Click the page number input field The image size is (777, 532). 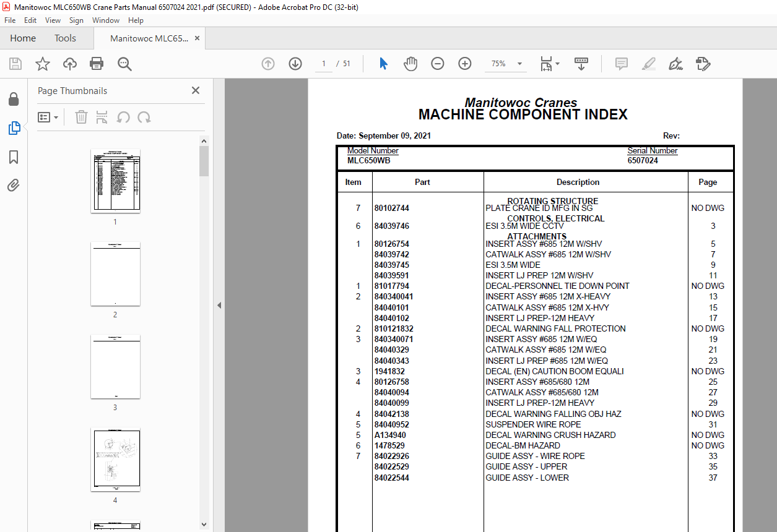(x=323, y=64)
